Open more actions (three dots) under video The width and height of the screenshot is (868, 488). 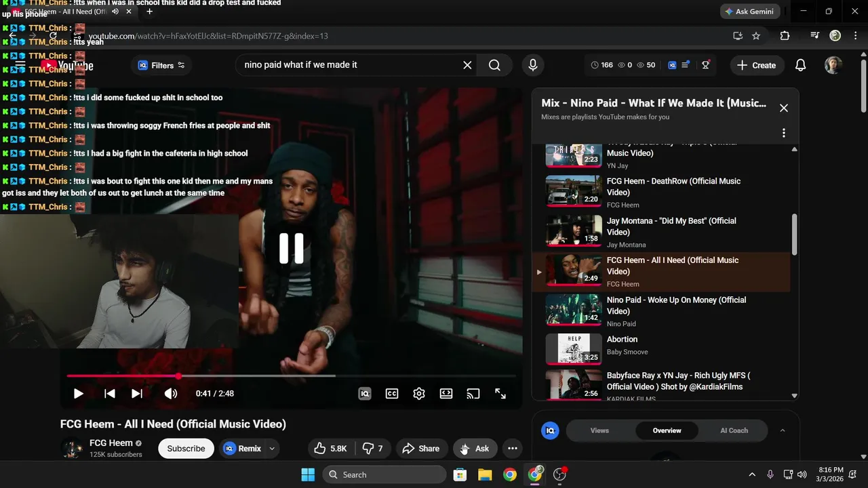pos(513,449)
